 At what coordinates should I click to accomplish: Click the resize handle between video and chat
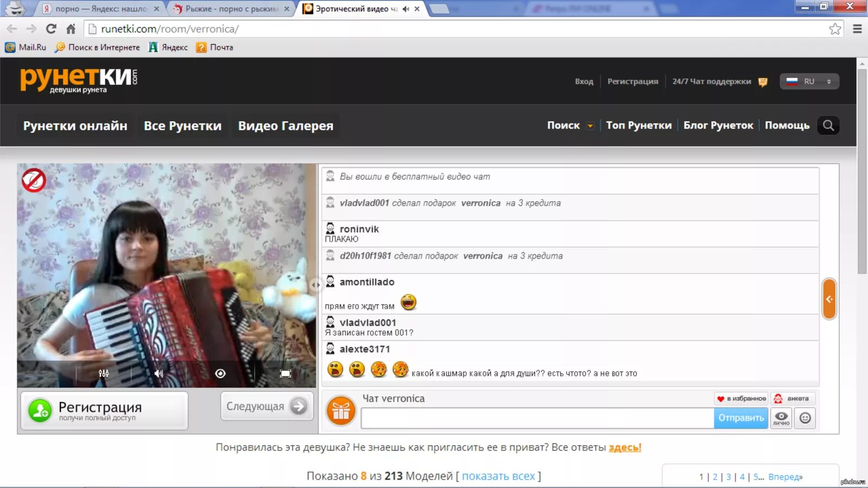pyautogui.click(x=316, y=284)
